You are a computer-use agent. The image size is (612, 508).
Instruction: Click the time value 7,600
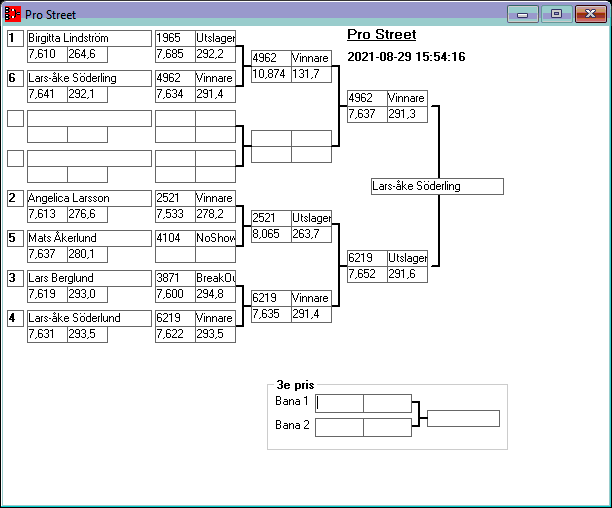[175, 294]
